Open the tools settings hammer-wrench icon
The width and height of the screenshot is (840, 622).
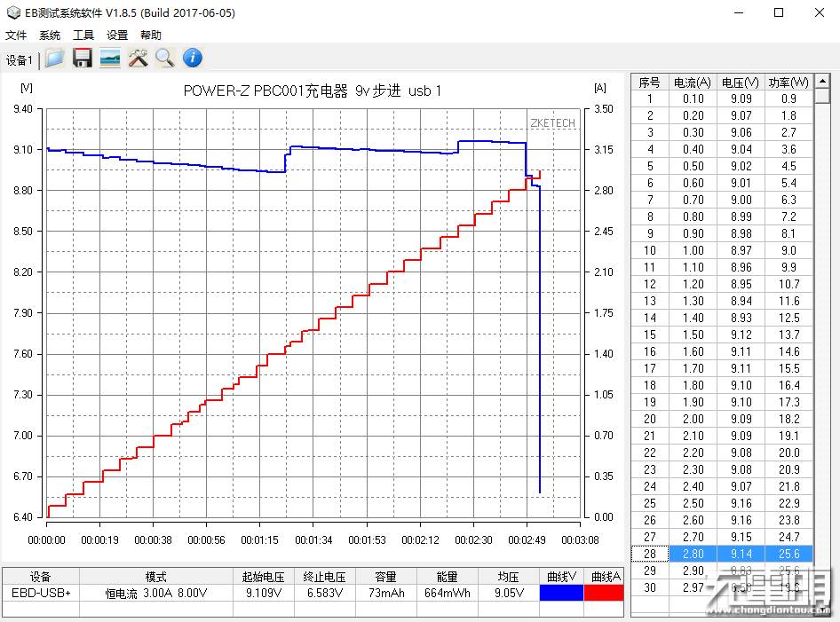[138, 58]
